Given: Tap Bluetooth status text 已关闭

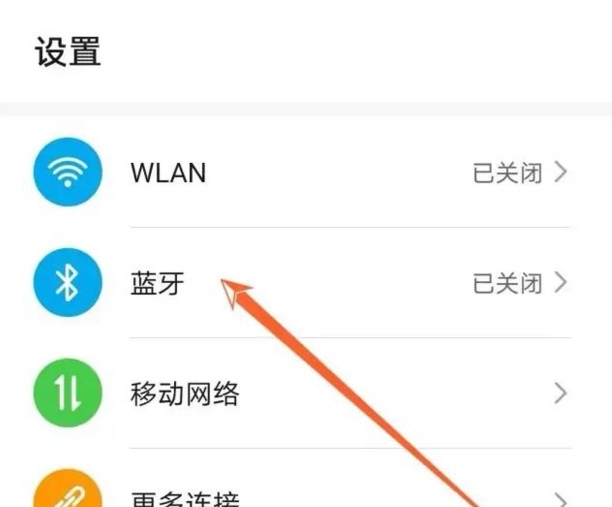Looking at the screenshot, I should coord(507,283).
